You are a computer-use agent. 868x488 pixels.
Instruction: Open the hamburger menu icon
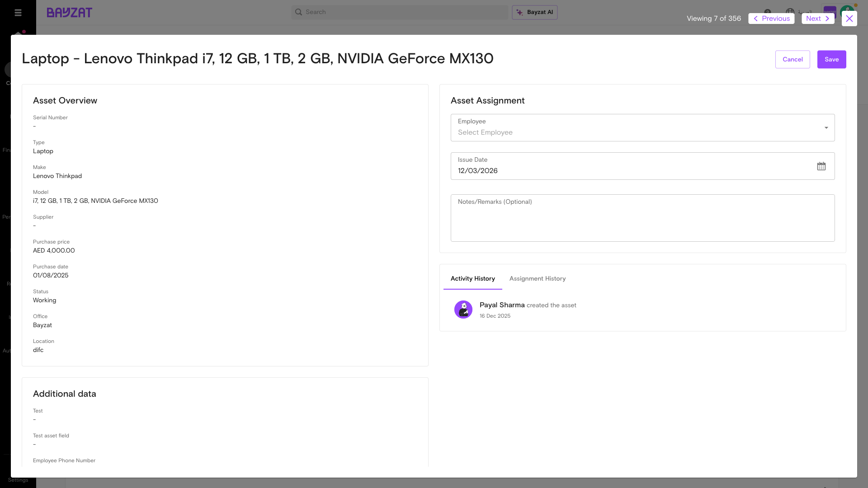tap(18, 13)
